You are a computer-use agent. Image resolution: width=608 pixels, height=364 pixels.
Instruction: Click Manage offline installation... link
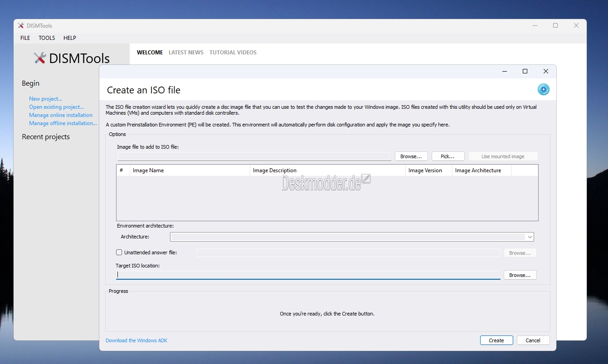(63, 123)
